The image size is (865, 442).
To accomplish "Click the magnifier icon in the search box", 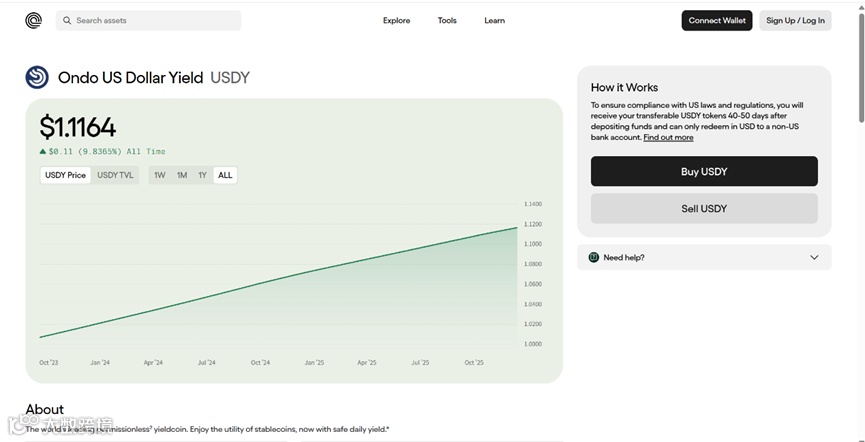I will (67, 20).
